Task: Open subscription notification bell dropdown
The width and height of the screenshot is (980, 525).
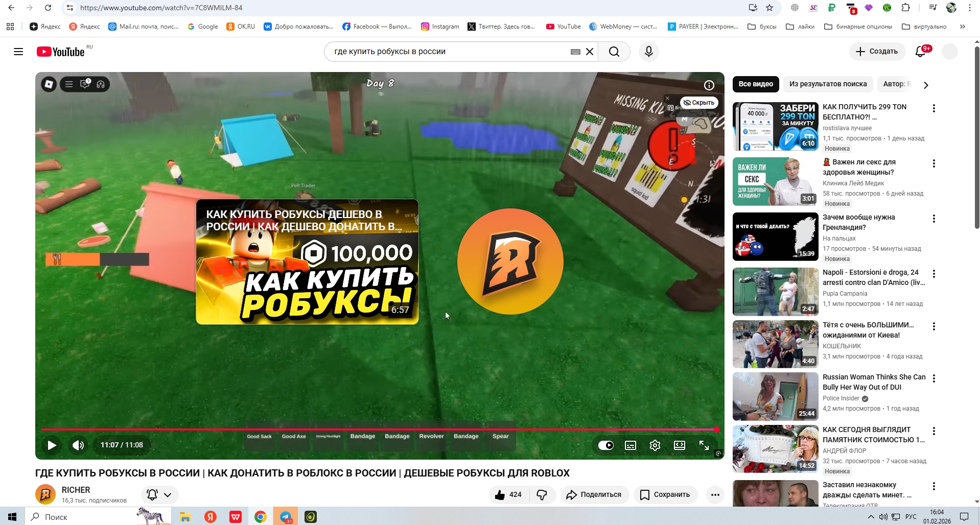Action: pyautogui.click(x=159, y=494)
